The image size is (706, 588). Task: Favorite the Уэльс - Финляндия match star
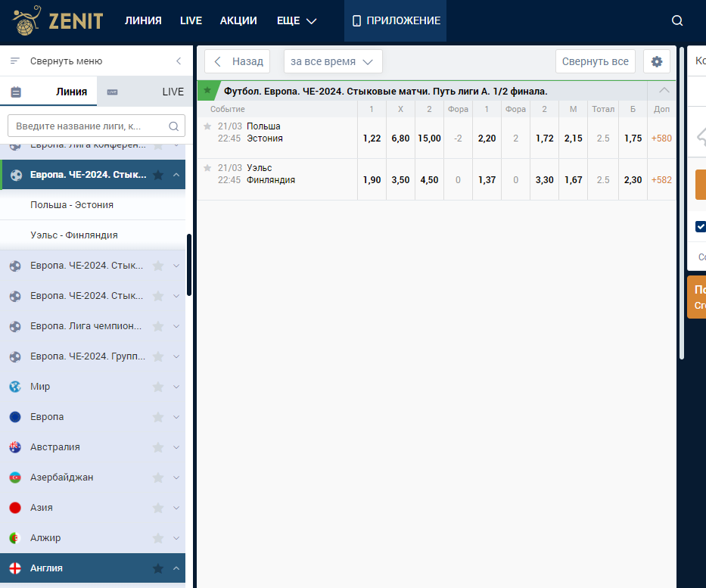207,168
